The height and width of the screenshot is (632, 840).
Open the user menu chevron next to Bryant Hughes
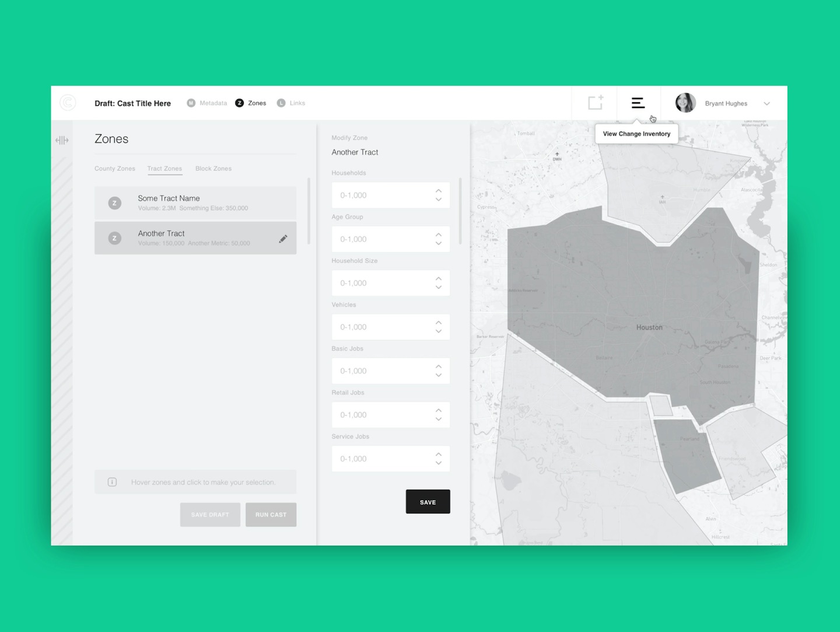coord(766,103)
